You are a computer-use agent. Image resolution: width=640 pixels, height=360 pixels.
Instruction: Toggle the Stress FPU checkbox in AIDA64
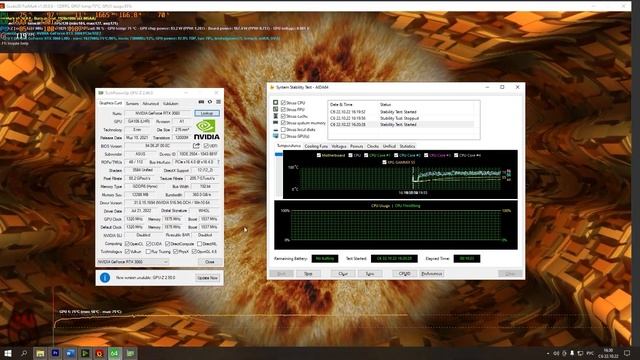coord(283,109)
